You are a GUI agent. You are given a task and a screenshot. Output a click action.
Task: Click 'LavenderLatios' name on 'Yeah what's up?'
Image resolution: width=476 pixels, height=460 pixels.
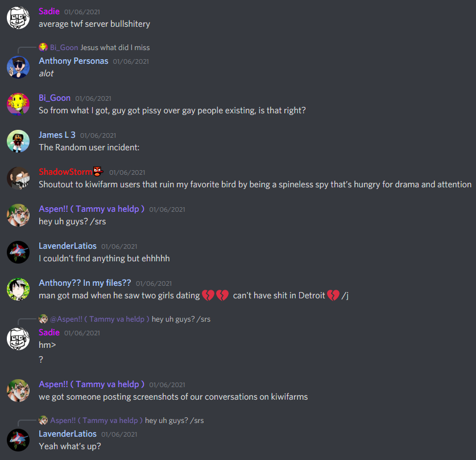(68, 434)
